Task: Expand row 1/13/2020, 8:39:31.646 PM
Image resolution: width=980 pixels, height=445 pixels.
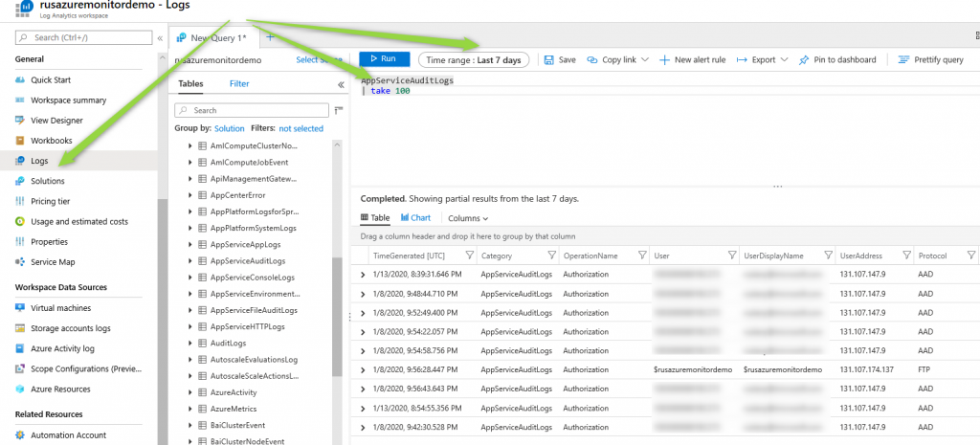Action: pyautogui.click(x=363, y=275)
